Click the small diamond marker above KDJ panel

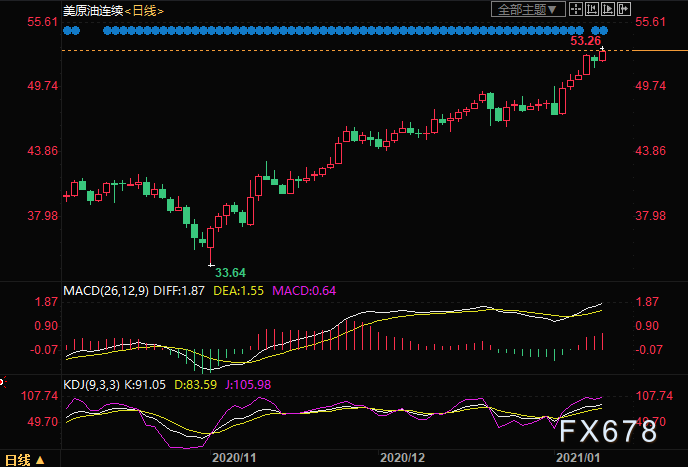[3, 380]
